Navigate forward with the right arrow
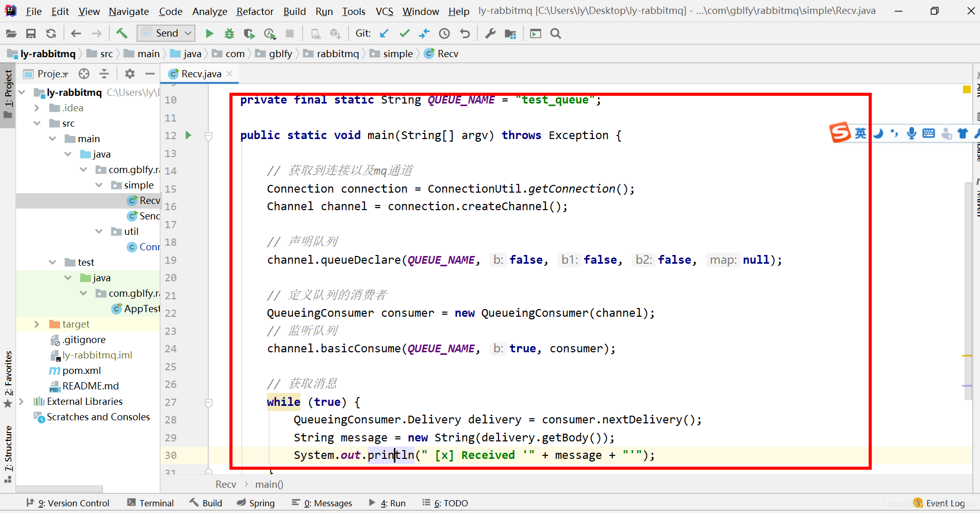Image resolution: width=980 pixels, height=513 pixels. point(96,33)
